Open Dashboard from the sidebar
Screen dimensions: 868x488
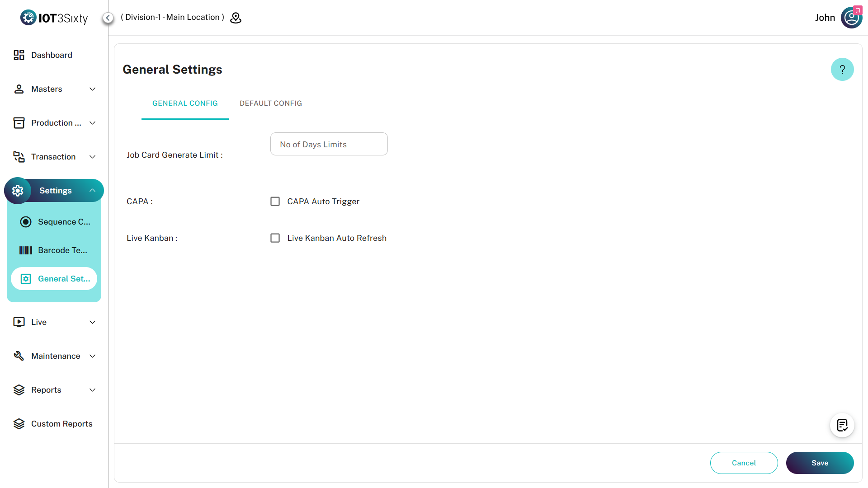(52, 55)
